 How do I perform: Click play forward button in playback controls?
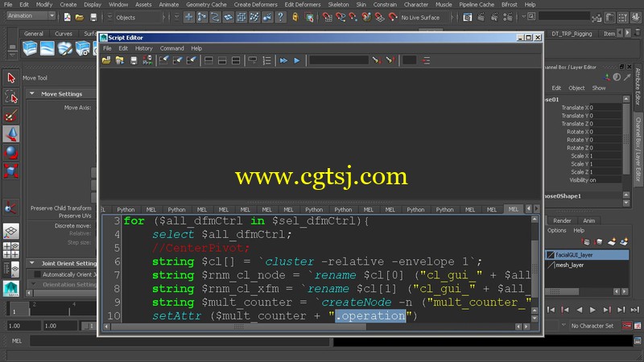point(592,310)
